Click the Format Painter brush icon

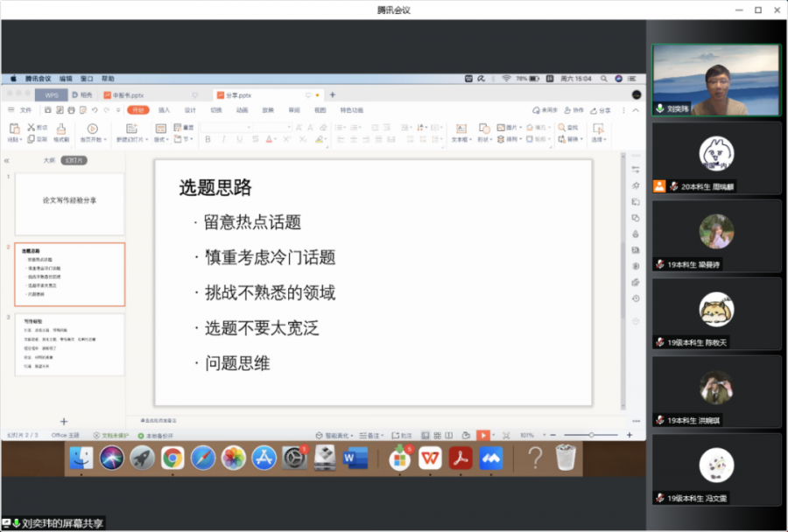(x=60, y=131)
